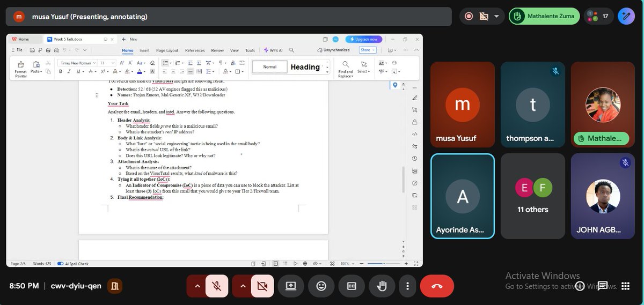Screen dimensions: 644x305
Task: Open Find and Replace tool
Action: [345, 69]
